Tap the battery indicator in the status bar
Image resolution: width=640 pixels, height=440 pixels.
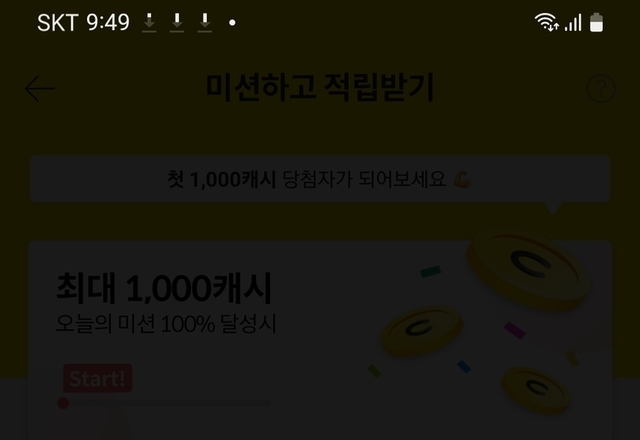pos(596,22)
